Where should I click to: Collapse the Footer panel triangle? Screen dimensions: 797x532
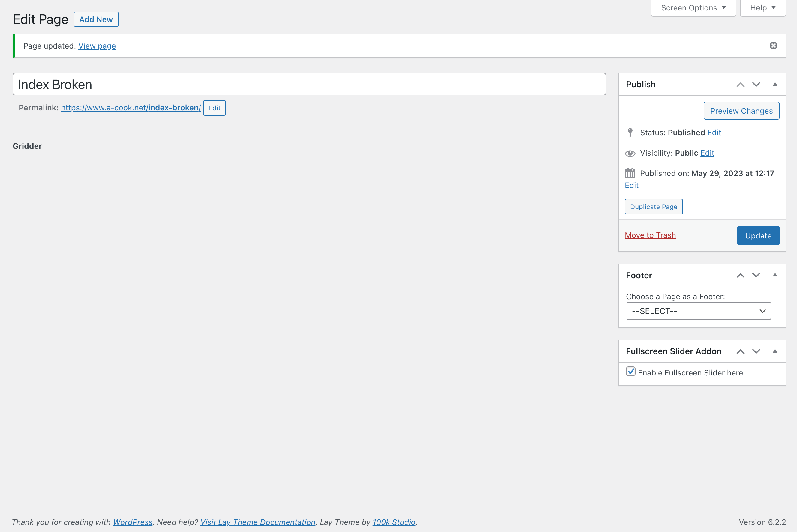coord(775,275)
